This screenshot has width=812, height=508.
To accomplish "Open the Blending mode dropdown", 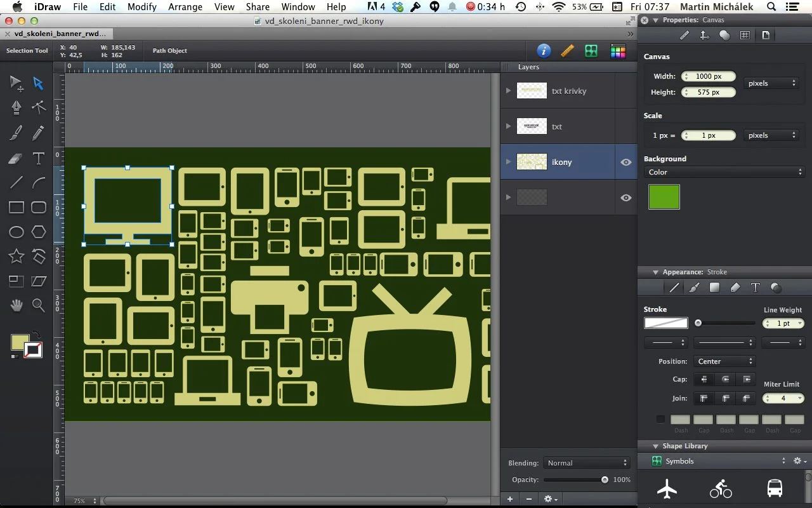I will 586,463.
